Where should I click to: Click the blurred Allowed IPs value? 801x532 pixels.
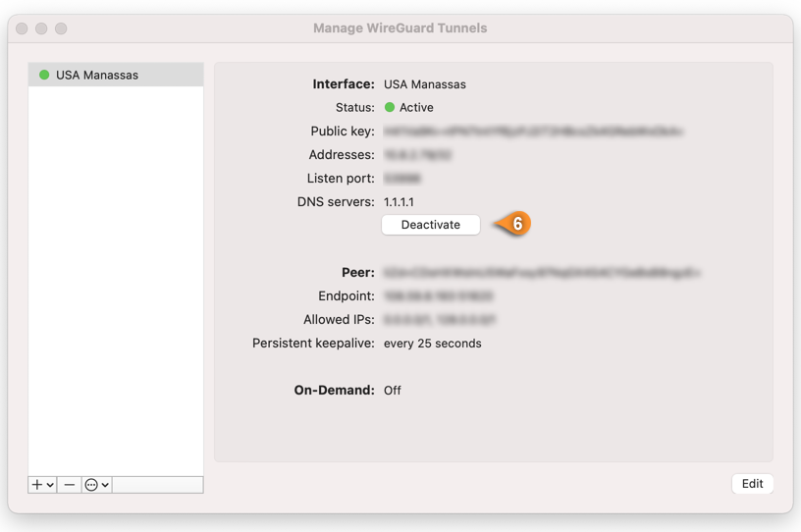(440, 320)
